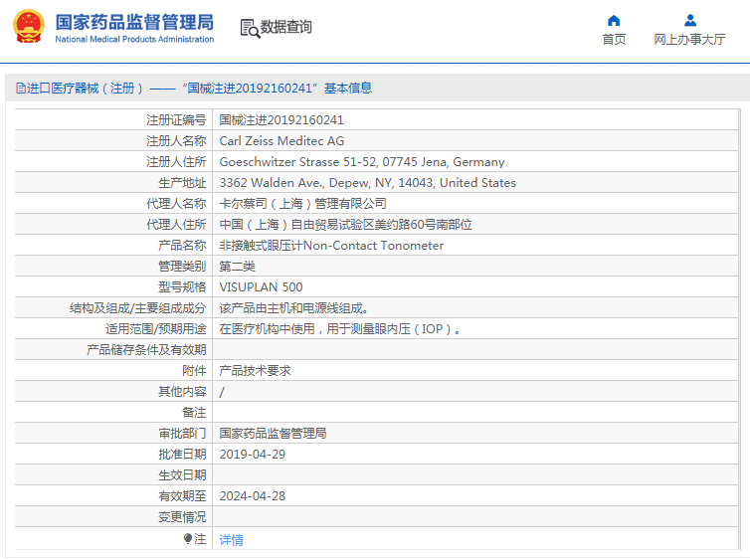Click the 适用范围/预期用途 label

point(156,329)
